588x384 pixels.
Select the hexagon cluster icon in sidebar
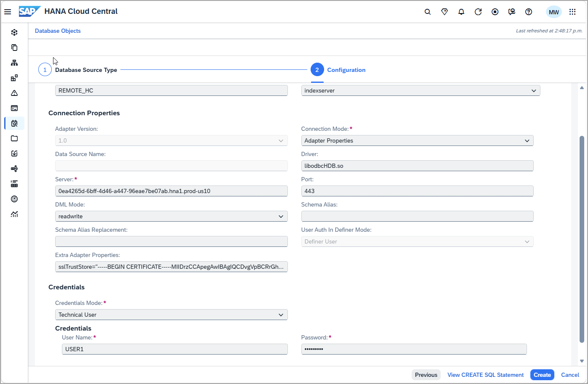pos(14,32)
